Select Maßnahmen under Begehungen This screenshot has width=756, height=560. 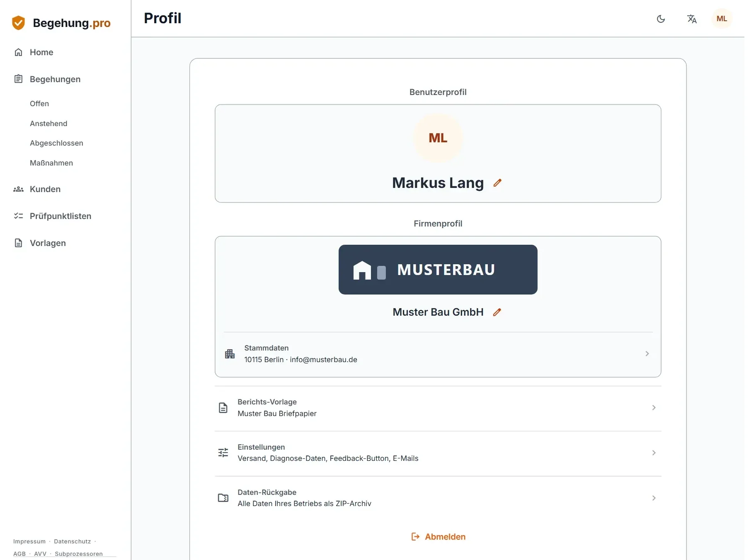point(51,163)
